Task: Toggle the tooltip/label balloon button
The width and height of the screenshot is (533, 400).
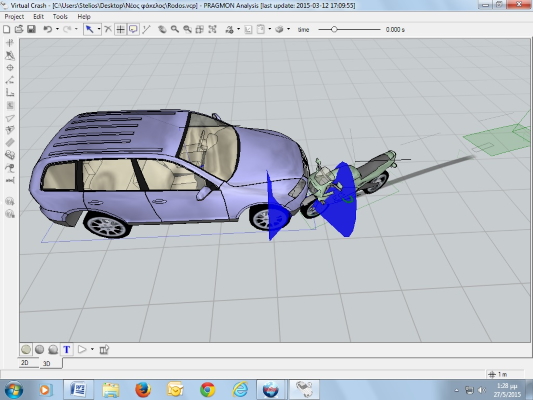Action: pyautogui.click(x=133, y=30)
